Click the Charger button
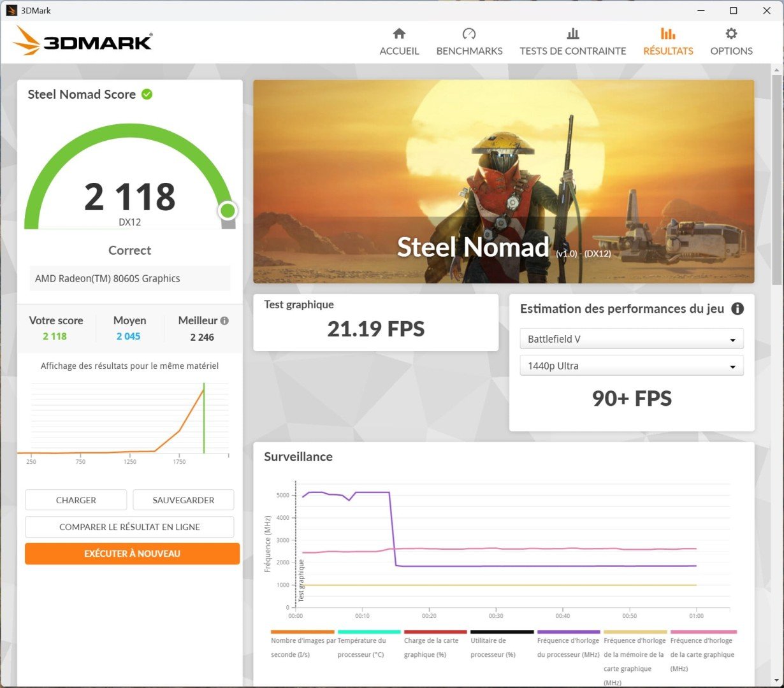Screen dimensions: 784x688 point(76,500)
